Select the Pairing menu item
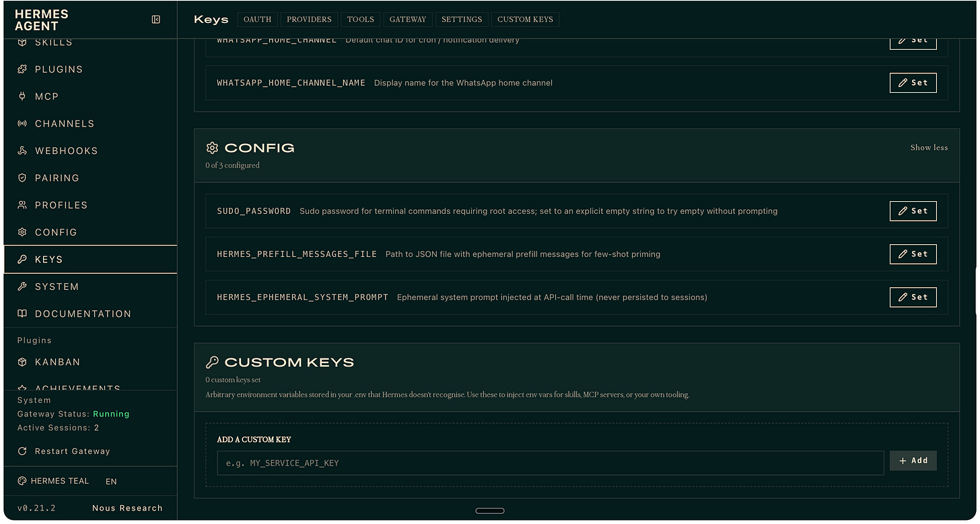Viewport: 980px width, 524px height. click(x=90, y=178)
